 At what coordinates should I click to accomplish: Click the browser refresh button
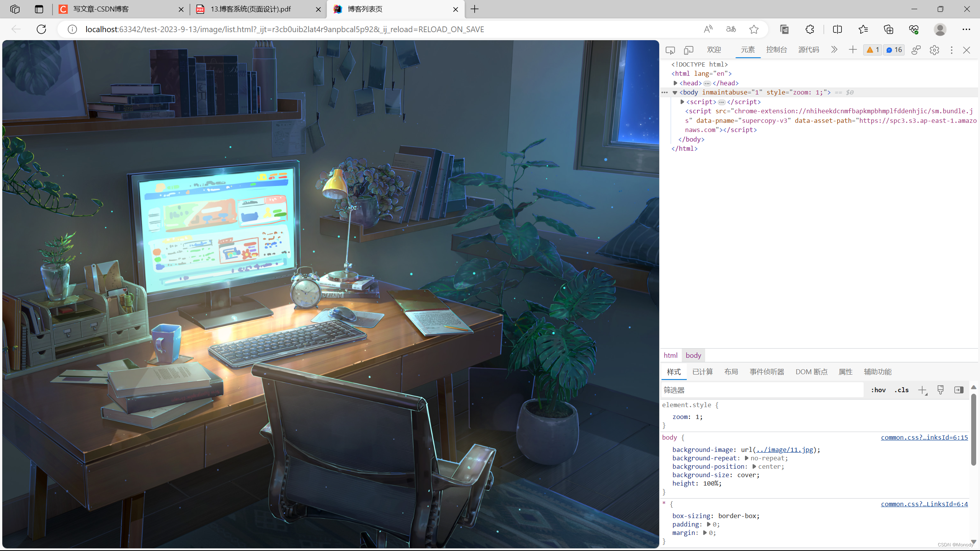(x=41, y=29)
